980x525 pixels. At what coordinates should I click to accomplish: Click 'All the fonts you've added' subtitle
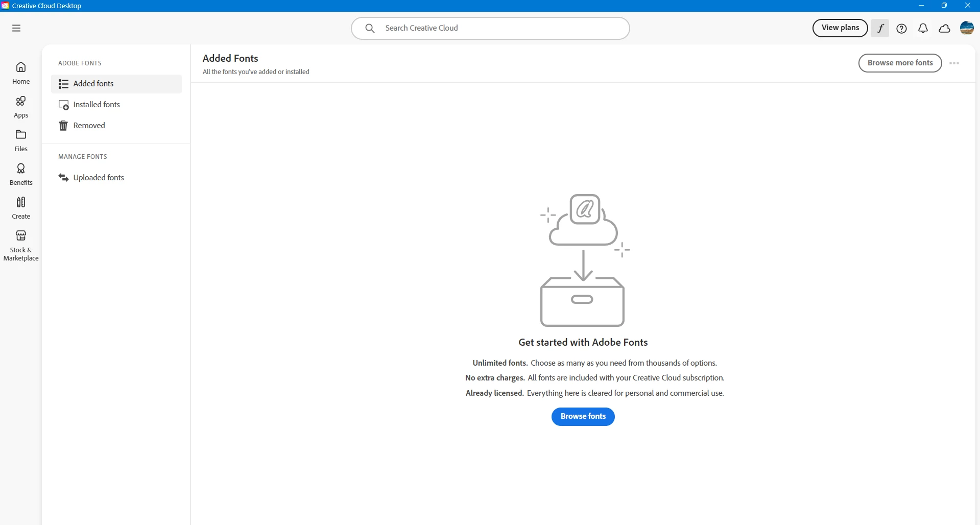tap(256, 72)
